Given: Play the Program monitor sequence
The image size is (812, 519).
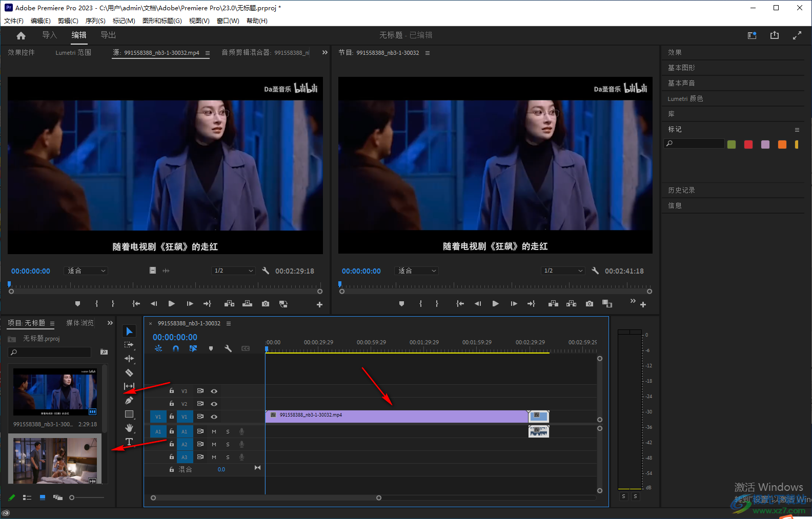Looking at the screenshot, I should point(496,304).
